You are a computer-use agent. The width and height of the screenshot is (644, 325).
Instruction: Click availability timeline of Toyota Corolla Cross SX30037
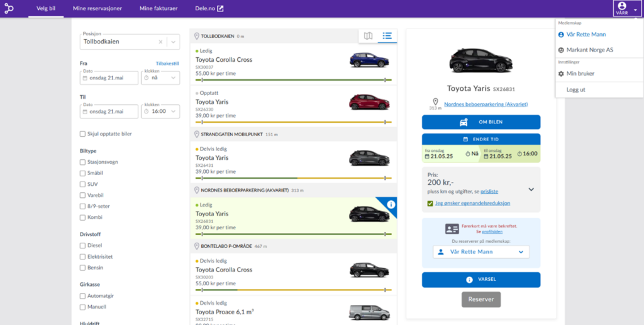tap(293, 80)
